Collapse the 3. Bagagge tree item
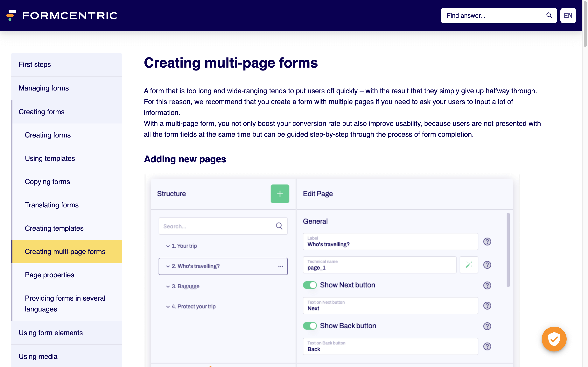 (x=168, y=286)
